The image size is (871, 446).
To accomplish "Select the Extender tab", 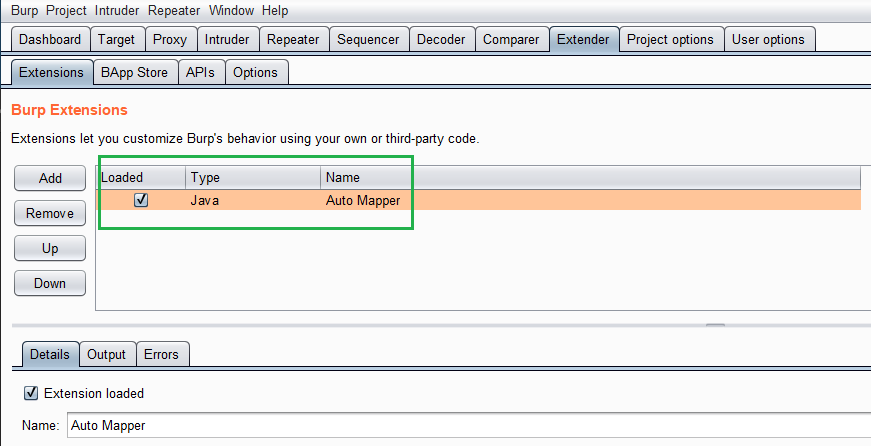I will point(583,39).
